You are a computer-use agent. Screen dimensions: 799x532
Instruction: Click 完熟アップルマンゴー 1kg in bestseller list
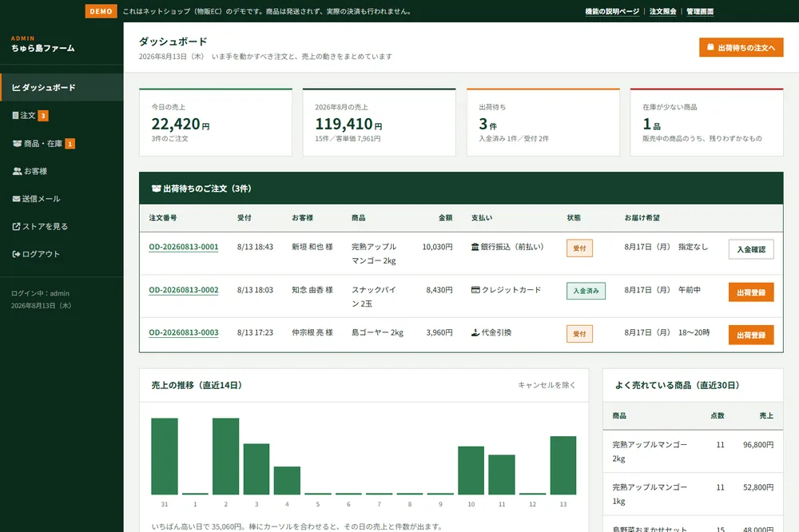650,494
